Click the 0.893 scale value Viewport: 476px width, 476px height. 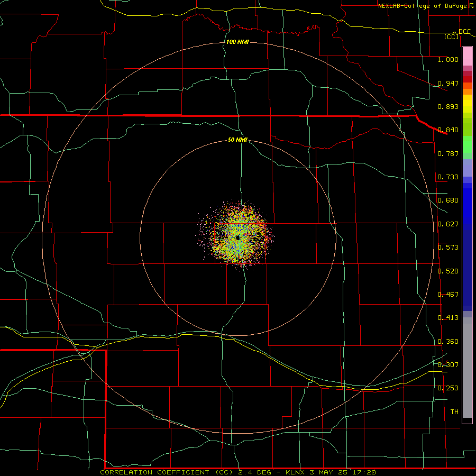point(448,106)
